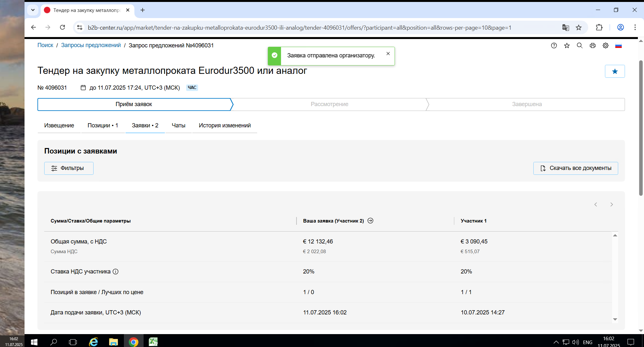Click the '€ 3 090,45' total amount
Screen dimensions: 644x347
474,242
